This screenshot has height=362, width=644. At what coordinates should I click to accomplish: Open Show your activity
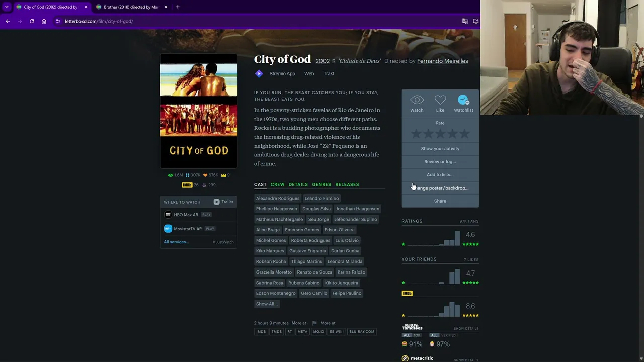point(440,148)
